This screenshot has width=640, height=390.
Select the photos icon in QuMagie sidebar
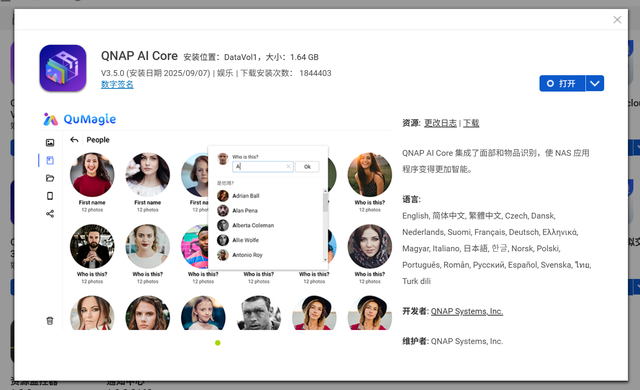pos(50,142)
